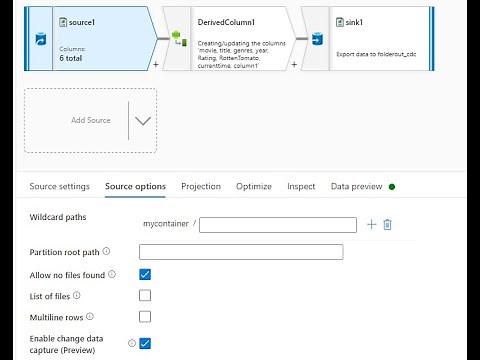Add transformation after source1 with plus
The width and height of the screenshot is (480, 360).
pyautogui.click(x=156, y=64)
